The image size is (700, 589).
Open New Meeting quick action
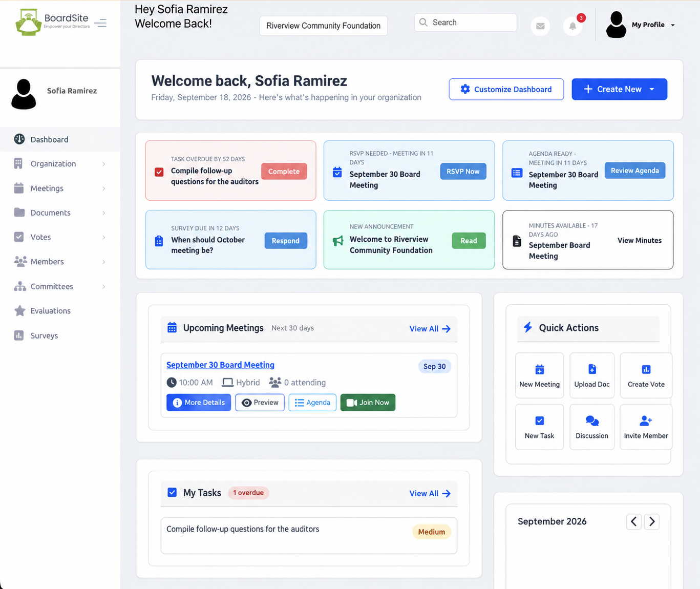pos(539,375)
